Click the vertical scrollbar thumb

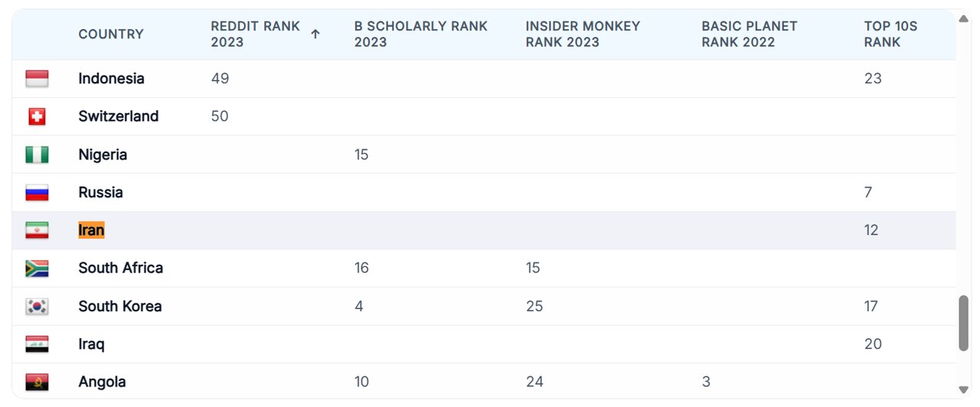point(964,322)
